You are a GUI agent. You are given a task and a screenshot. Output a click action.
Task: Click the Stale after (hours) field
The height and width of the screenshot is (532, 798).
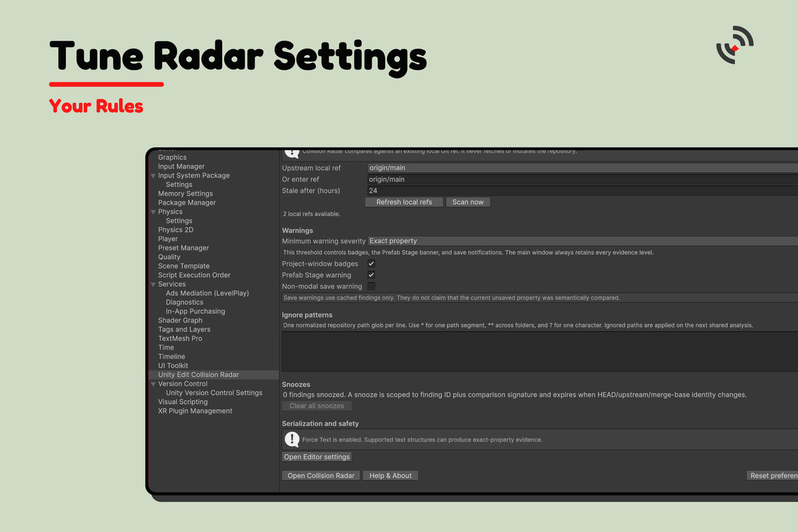coord(583,191)
